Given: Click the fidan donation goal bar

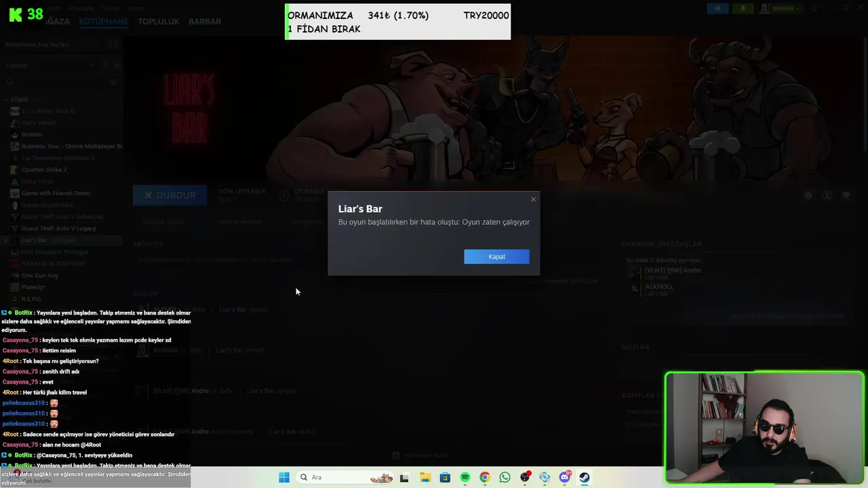Looking at the screenshot, I should click(397, 22).
